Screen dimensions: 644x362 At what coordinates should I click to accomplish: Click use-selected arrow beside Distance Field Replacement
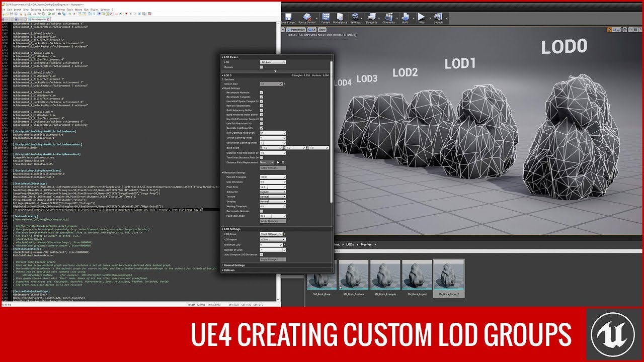pyautogui.click(x=278, y=162)
